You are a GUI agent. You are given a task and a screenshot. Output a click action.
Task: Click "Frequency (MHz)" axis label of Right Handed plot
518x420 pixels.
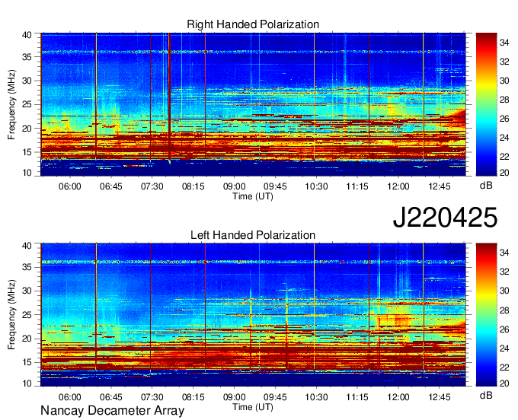(x=11, y=104)
